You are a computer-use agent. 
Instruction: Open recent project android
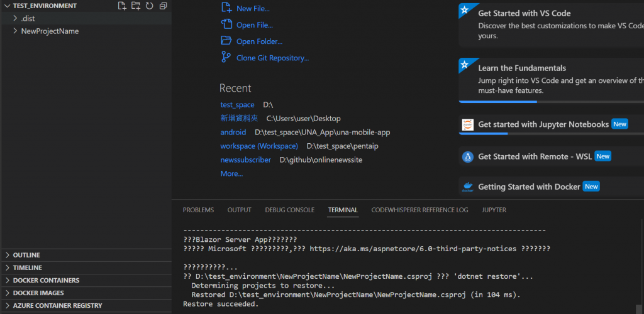(x=233, y=133)
